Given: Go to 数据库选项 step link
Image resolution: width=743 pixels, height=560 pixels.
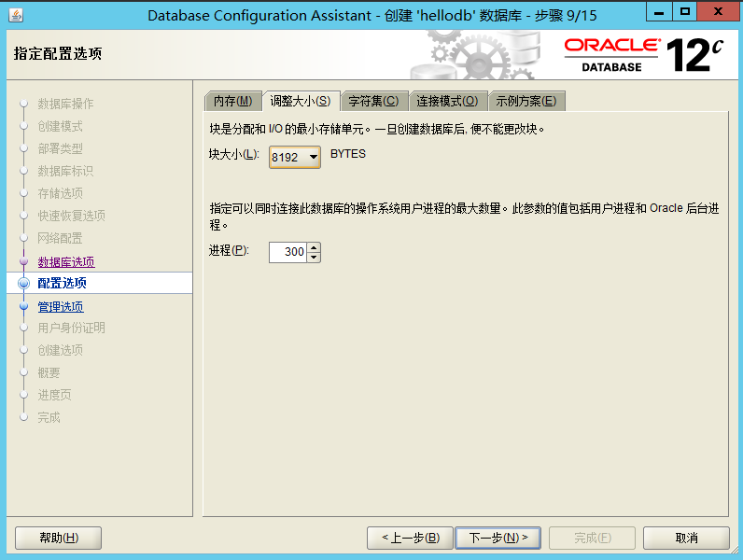Looking at the screenshot, I should (66, 262).
